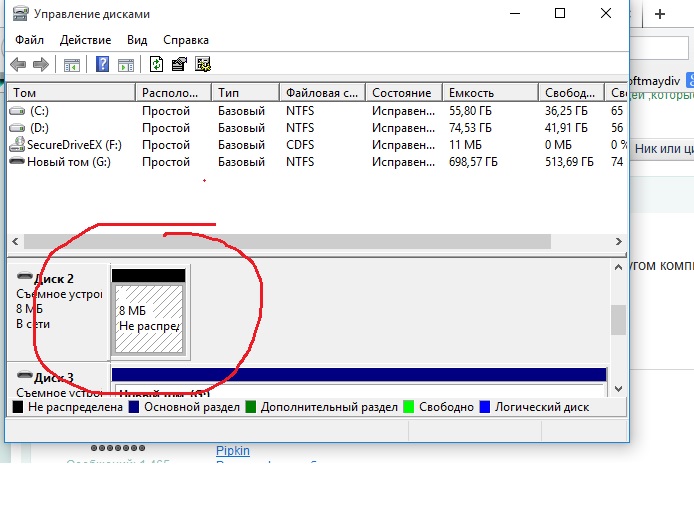Select SecureDriveEX (F:) volume name
This screenshot has width=694, height=522.
pyautogui.click(x=74, y=145)
